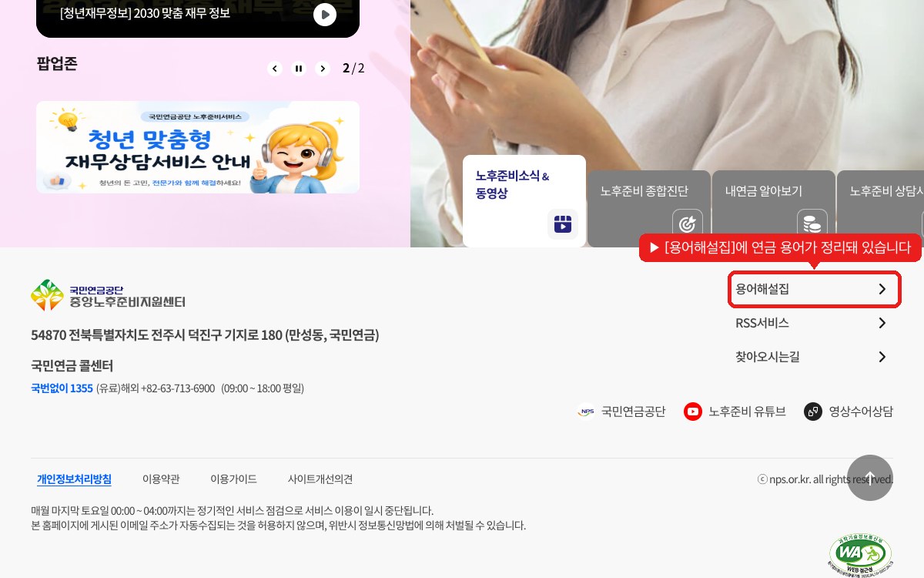Click the target icon under 노후준비 종합진단

pyautogui.click(x=688, y=224)
